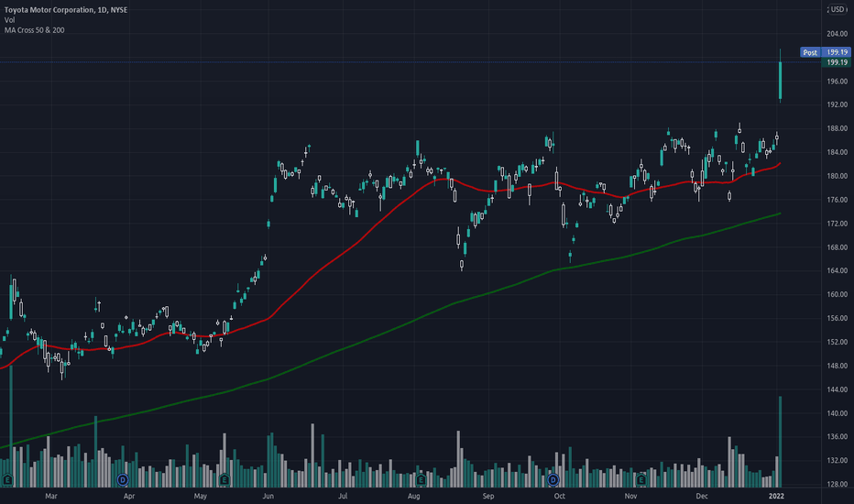This screenshot has height=504, width=854.
Task: Click the 132.00 price axis label
Action: coord(838,460)
